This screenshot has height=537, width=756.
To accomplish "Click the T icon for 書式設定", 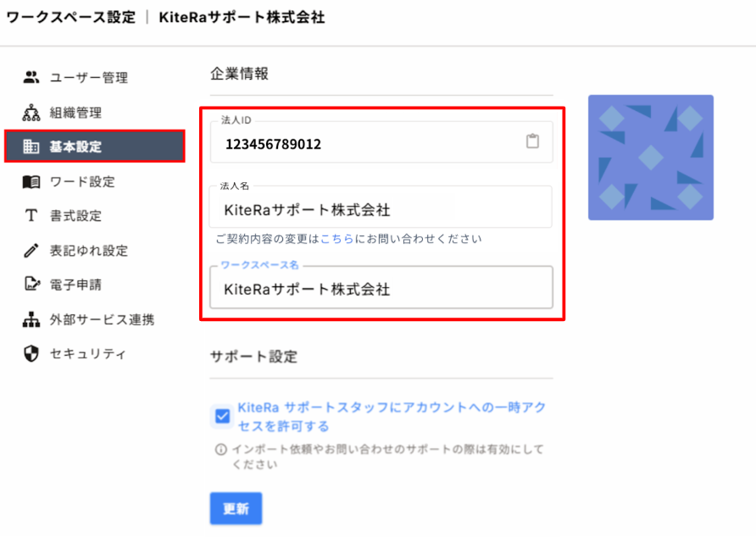I will pyautogui.click(x=31, y=216).
